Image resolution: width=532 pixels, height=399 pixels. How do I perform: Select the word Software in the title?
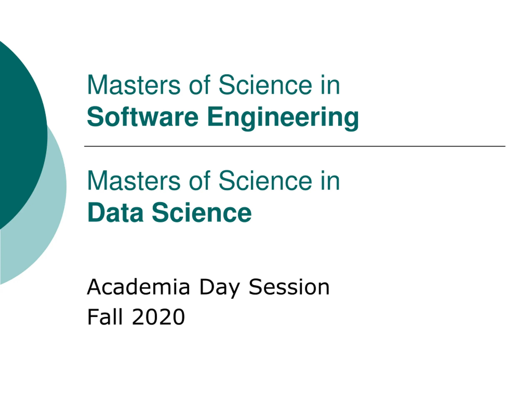pyautogui.click(x=143, y=116)
